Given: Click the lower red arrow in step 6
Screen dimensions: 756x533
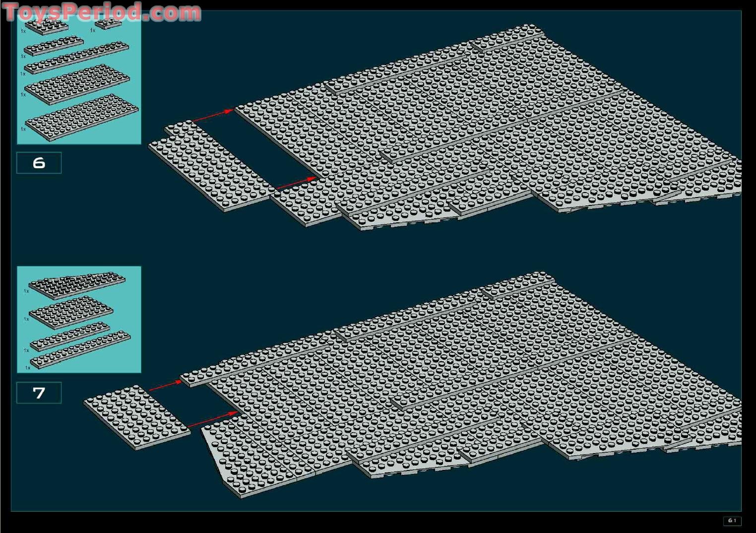Looking at the screenshot, I should point(296,183).
